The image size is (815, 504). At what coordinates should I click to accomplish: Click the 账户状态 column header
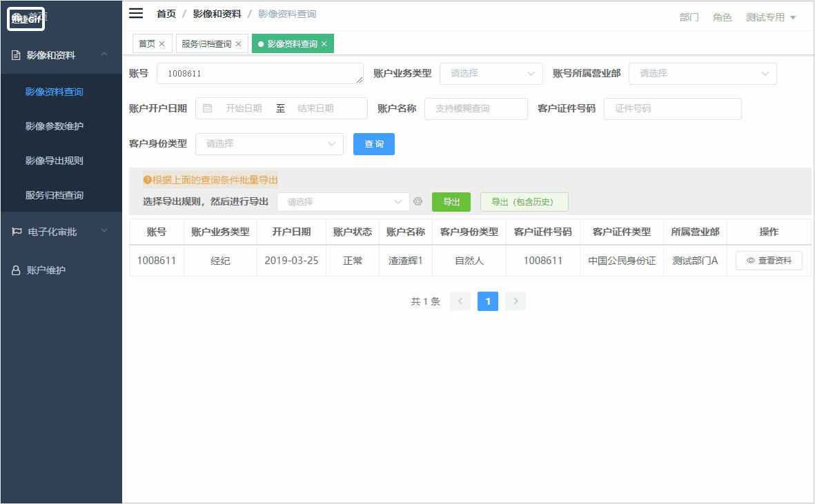(353, 232)
